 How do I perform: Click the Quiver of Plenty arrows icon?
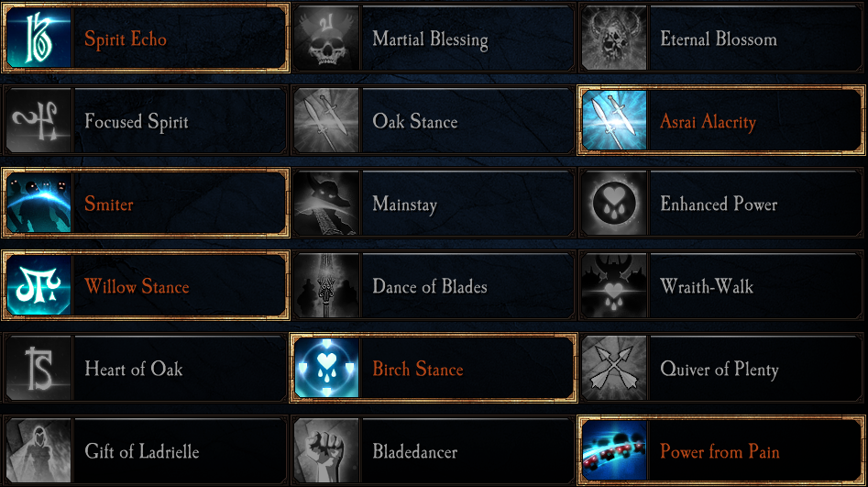614,370
